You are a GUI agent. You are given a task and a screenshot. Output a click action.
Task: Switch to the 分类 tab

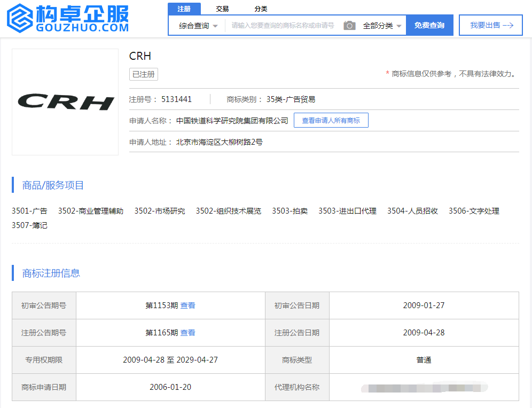coord(261,9)
